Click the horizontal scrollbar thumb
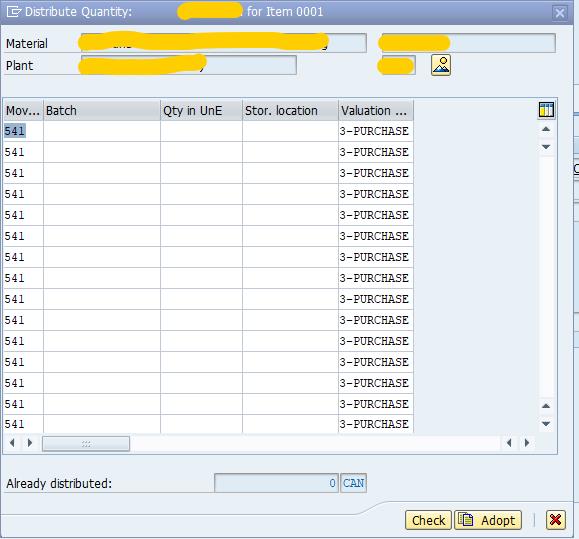This screenshot has height=539, width=579. pyautogui.click(x=86, y=444)
